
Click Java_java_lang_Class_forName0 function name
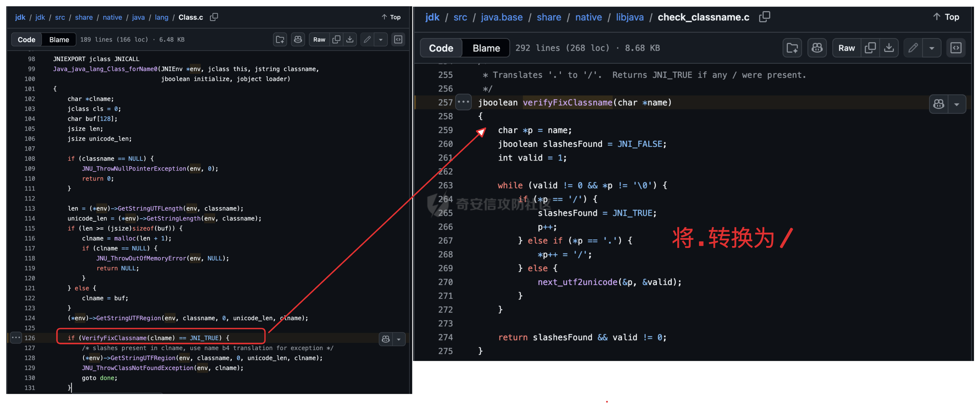click(x=105, y=69)
